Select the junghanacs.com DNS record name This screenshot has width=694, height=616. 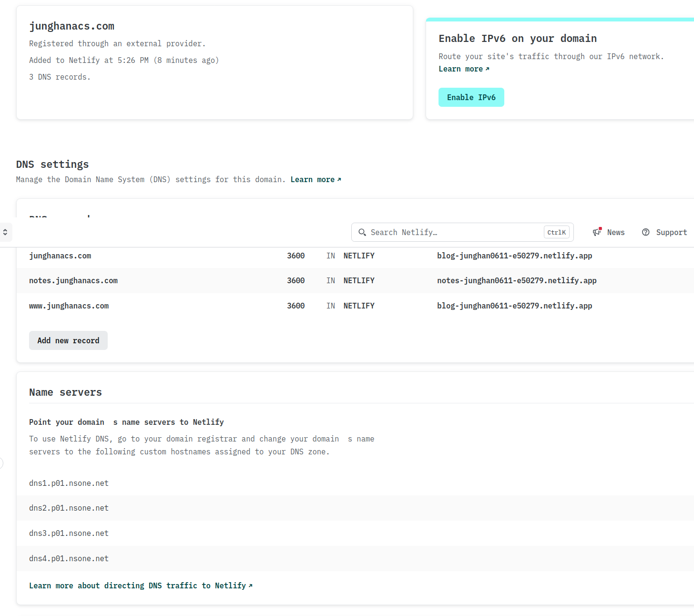click(x=60, y=256)
